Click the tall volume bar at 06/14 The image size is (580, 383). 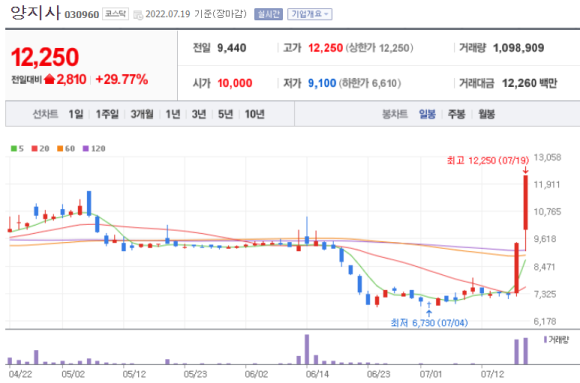click(x=307, y=349)
